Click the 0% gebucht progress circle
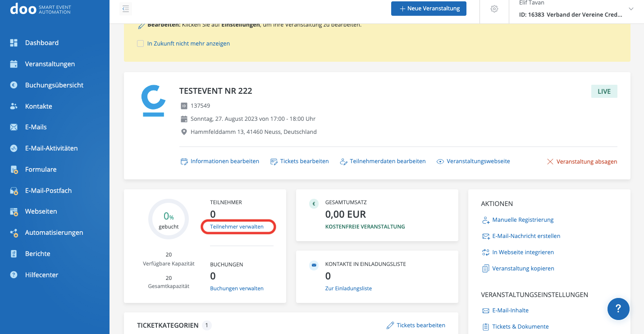644x334 pixels. 169,219
